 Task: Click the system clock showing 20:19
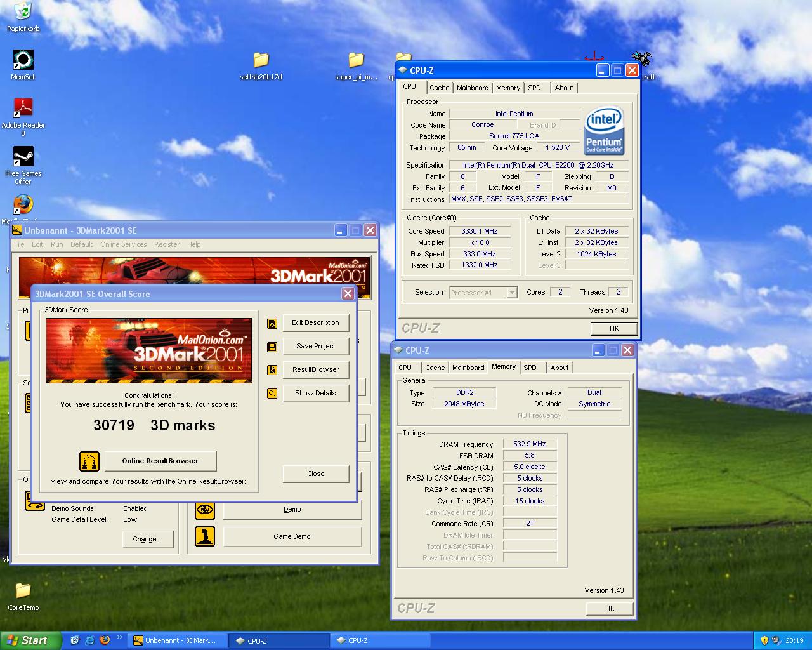pyautogui.click(x=794, y=641)
